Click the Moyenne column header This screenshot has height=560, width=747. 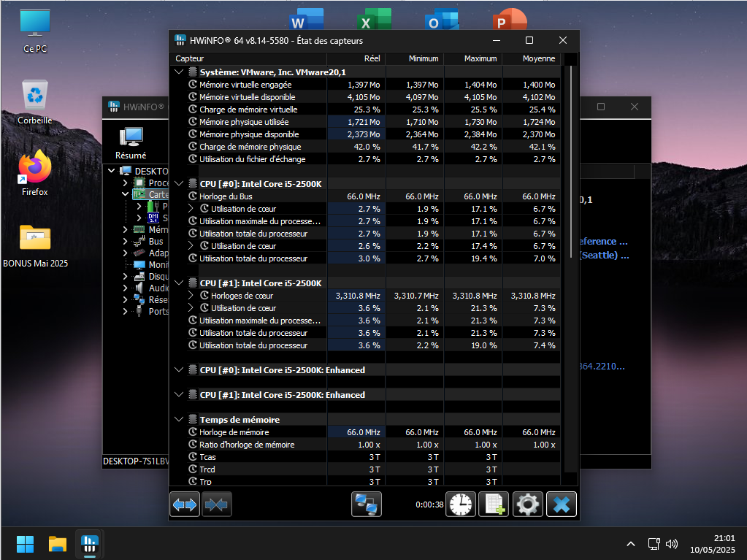click(x=532, y=58)
